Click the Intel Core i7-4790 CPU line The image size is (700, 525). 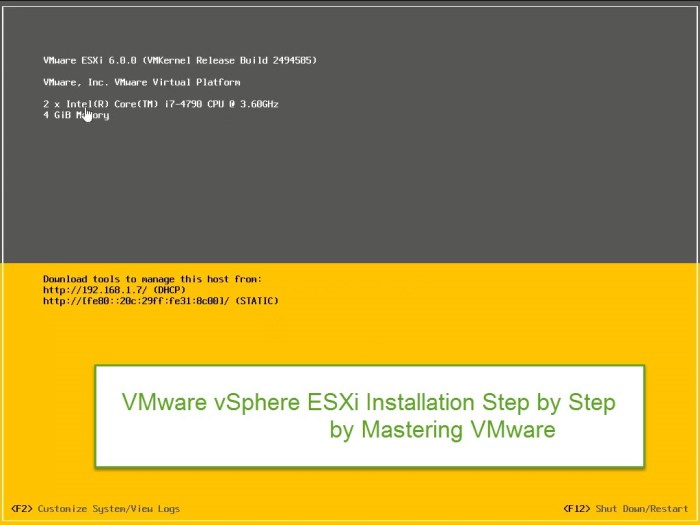pos(161,104)
